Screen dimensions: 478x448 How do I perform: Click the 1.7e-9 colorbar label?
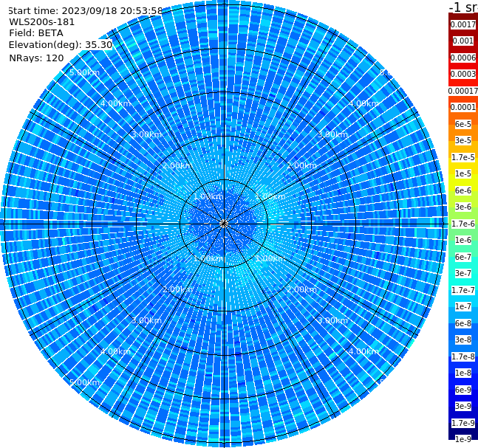click(463, 423)
